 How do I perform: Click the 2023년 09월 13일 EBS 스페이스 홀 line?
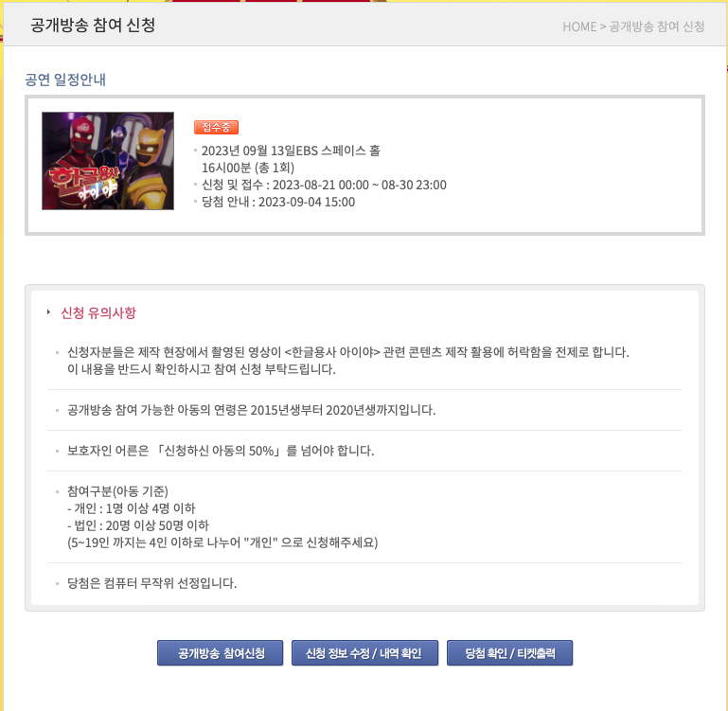pyautogui.click(x=291, y=151)
